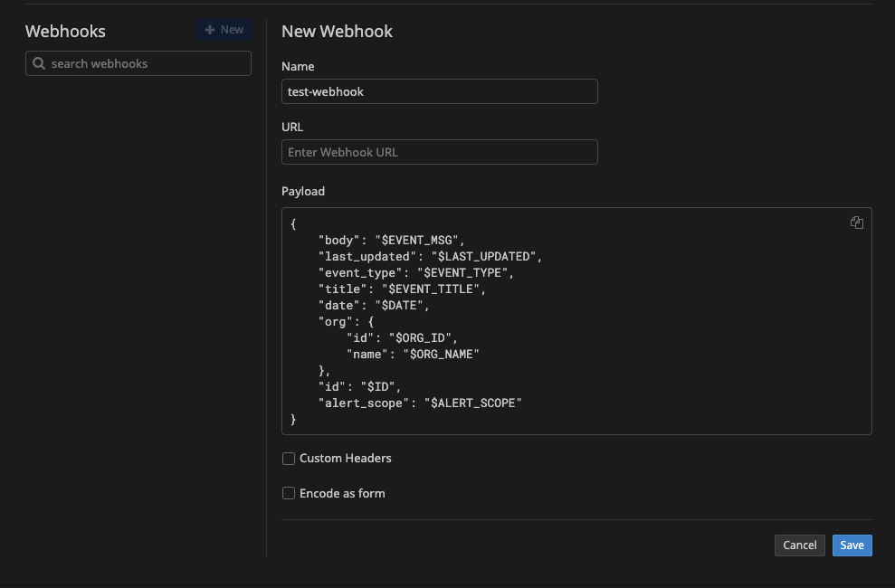Focus the search webhooks field
Viewport: 895px width, 588px height.
[138, 63]
